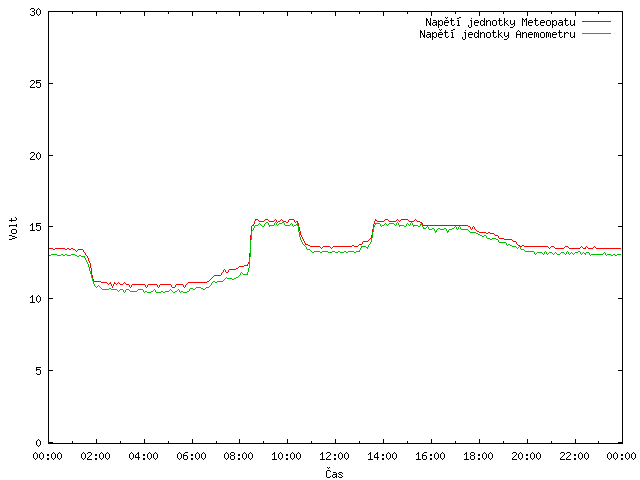Screen dimensions: 640x480
Task: Click the y-axis value 0
Action: 39,443
